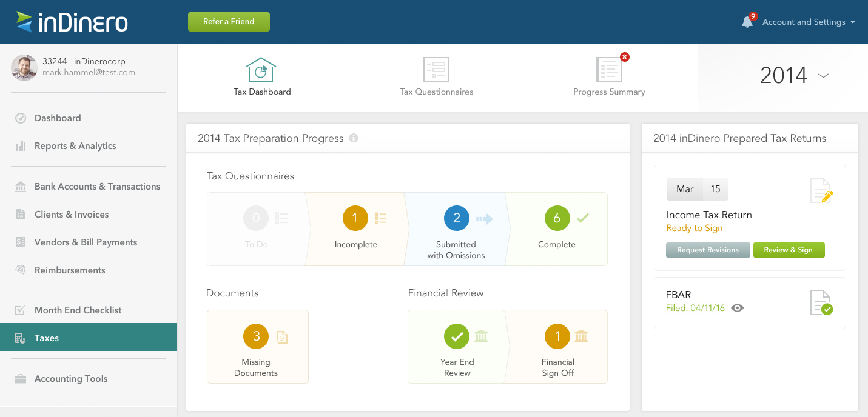Click the Reports & Analytics bar chart icon
Screen dimensions: 868x417
tap(21, 146)
